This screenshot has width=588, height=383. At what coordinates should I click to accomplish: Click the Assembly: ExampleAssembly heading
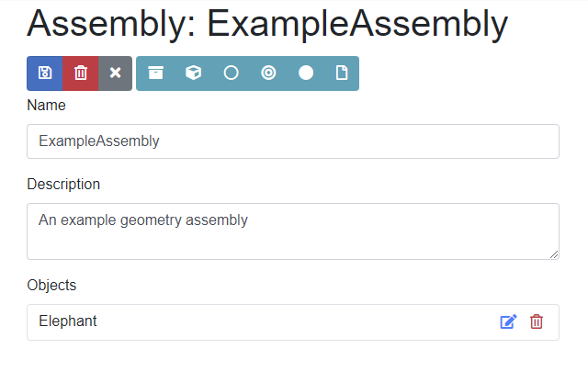[267, 24]
